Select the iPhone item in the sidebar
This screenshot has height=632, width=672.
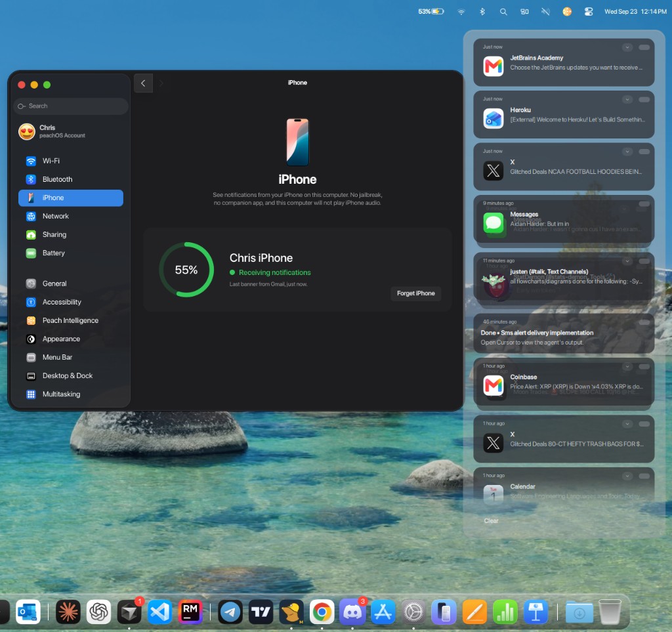(71, 198)
